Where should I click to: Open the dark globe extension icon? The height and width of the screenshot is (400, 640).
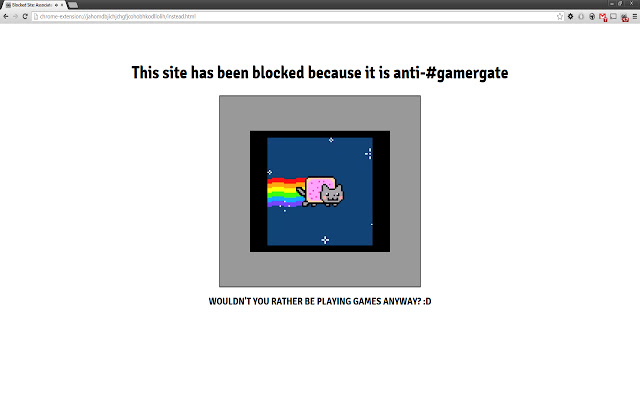(x=592, y=16)
